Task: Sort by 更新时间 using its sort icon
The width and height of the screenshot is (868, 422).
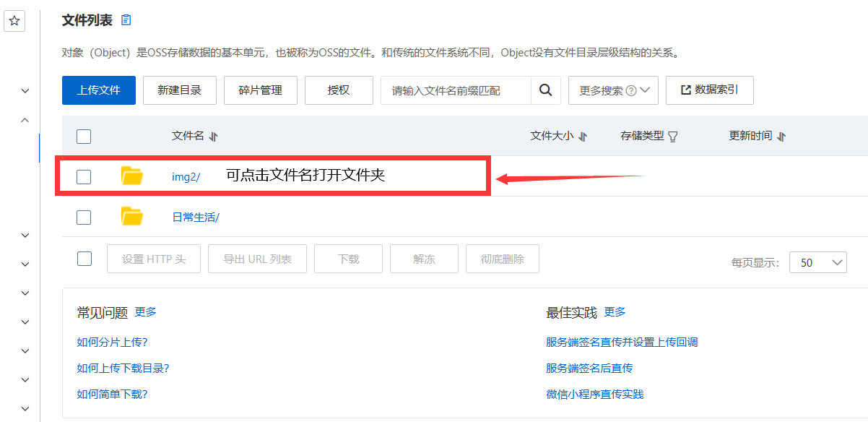Action: point(781,137)
